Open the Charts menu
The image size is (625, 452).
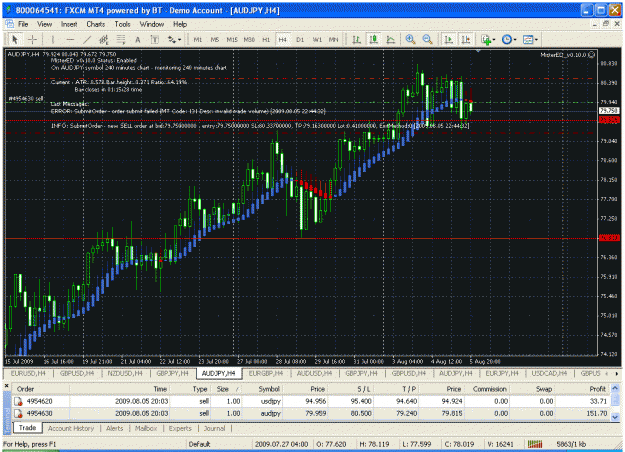tap(96, 24)
